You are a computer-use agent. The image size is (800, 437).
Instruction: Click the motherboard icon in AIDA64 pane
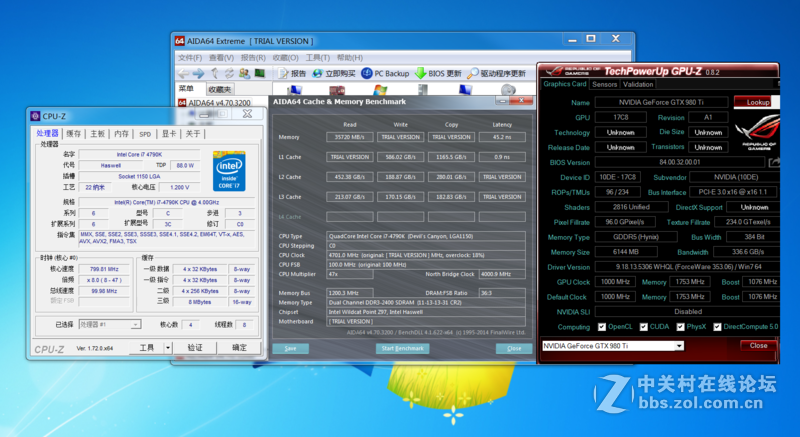[x=337, y=90]
